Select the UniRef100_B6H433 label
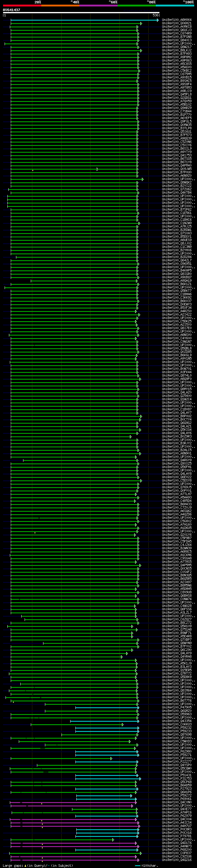Screen dimensions: 197x868 [x=177, y=504]
